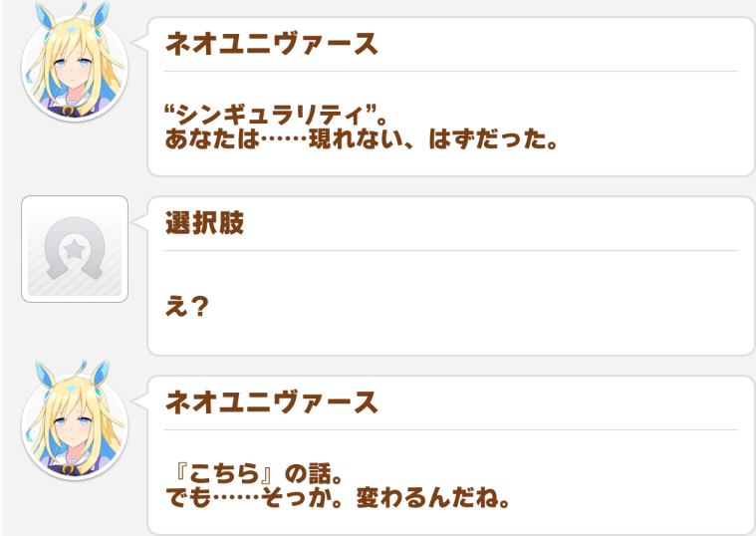
Task: Select the line あなたは……現れない、はずだった。
Action: pos(360,139)
